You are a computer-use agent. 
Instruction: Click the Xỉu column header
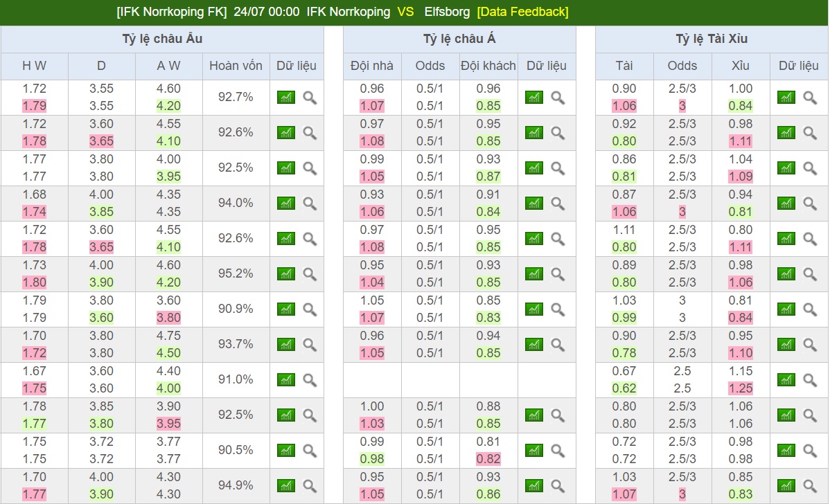coord(740,66)
